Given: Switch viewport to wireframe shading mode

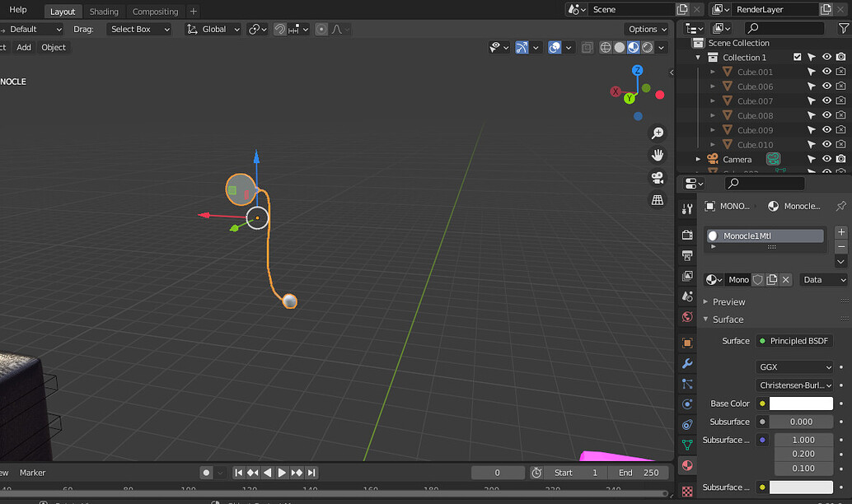Looking at the screenshot, I should click(x=606, y=47).
